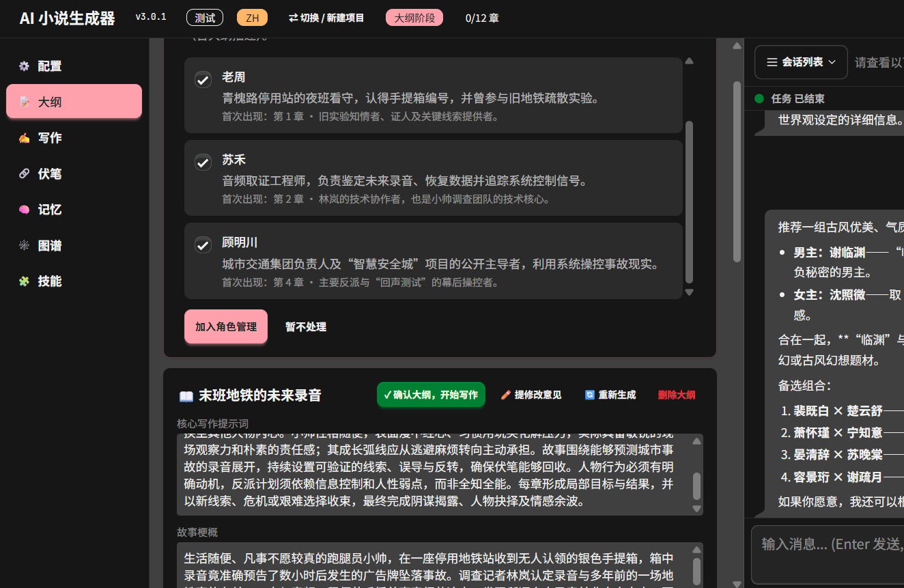
Task: Click up arrow of 核心写作提示词 scrollbar
Action: (x=696, y=441)
